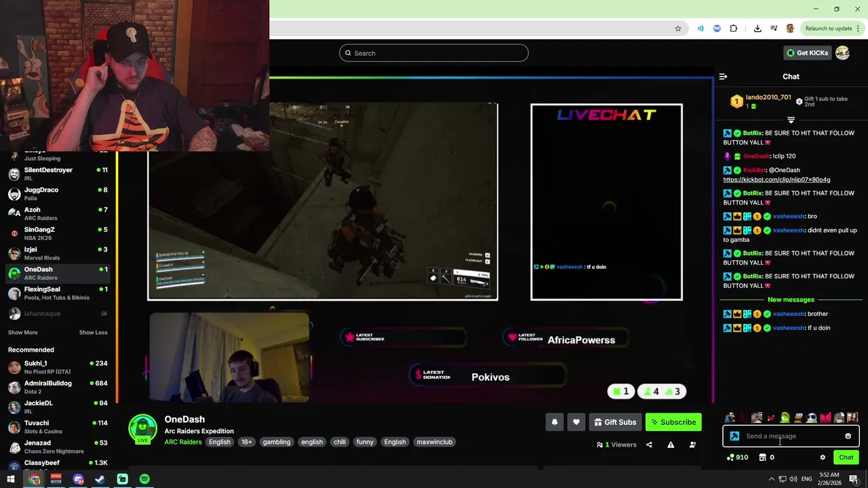Click the channel points 910 counter
The image size is (868, 488).
737,457
